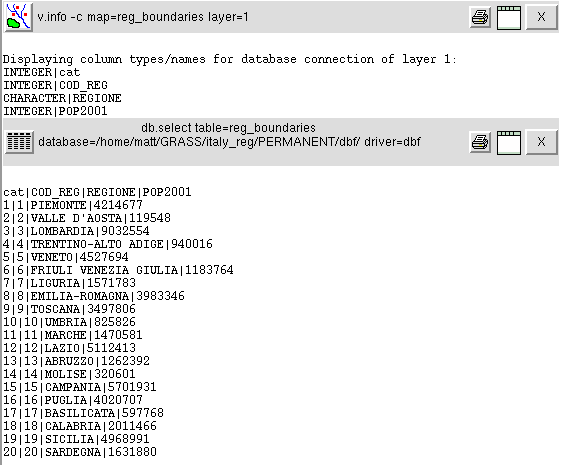Close the v.info output panel
The height and width of the screenshot is (465, 562).
coord(541,17)
